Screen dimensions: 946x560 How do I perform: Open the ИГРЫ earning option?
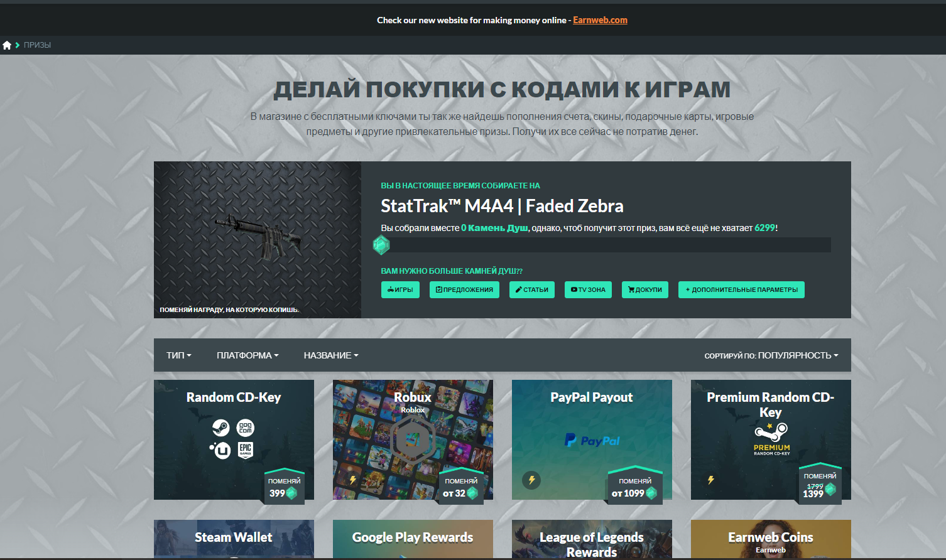point(400,289)
